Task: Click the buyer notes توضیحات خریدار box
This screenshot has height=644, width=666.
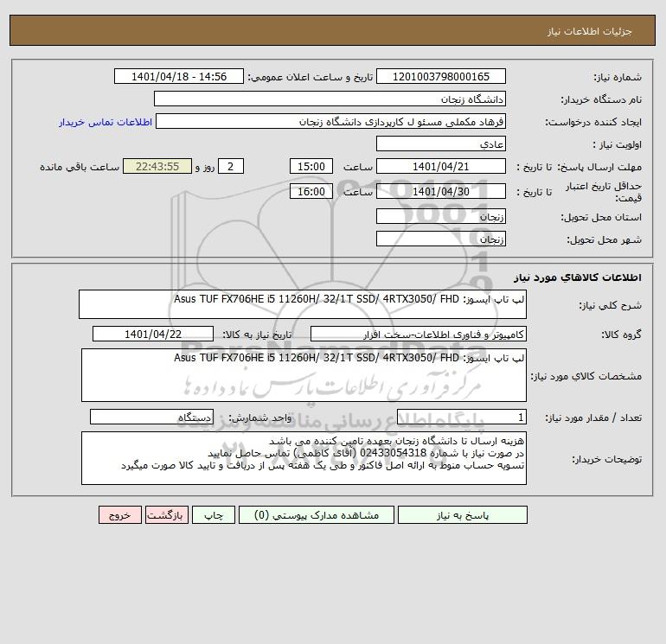Action: [304, 458]
